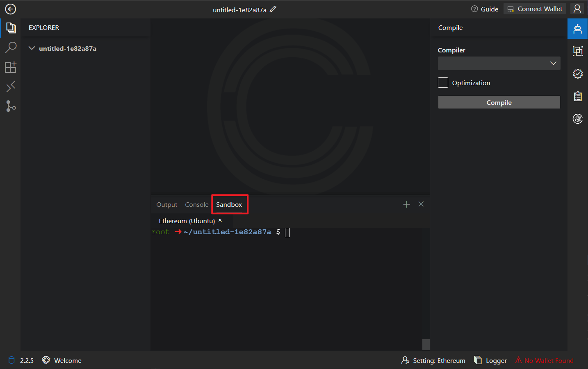Close the Ethereum (Ubuntu) terminal tab
The width and height of the screenshot is (588, 369).
[x=220, y=220]
